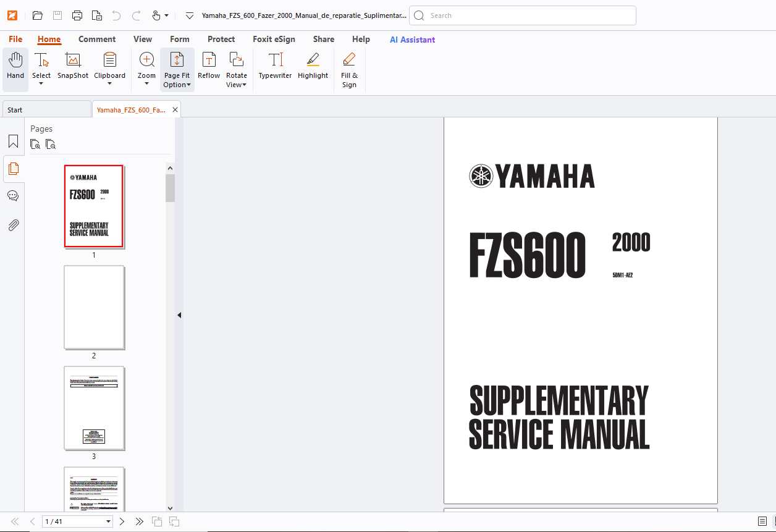Select the Highlight tool
The width and height of the screenshot is (776, 532).
click(313, 66)
